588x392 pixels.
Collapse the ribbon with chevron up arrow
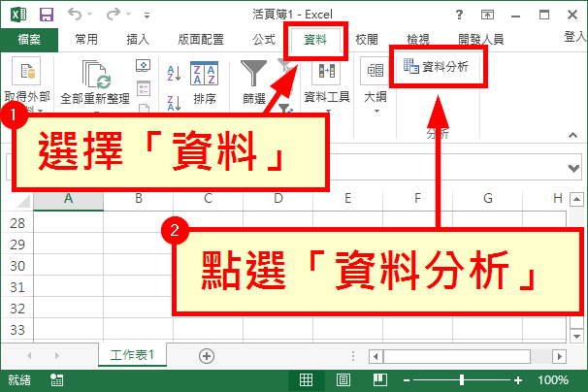tap(572, 135)
